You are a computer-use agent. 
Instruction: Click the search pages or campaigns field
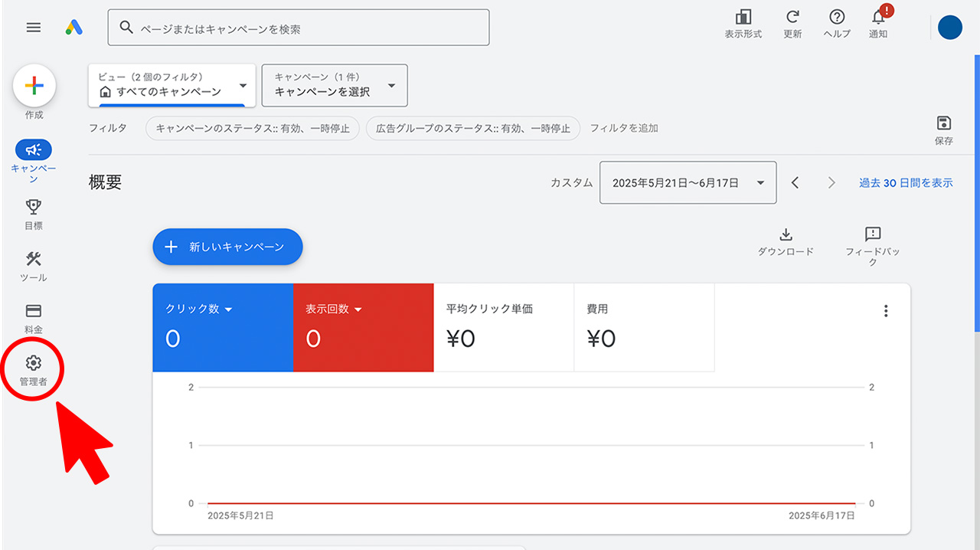point(299,28)
